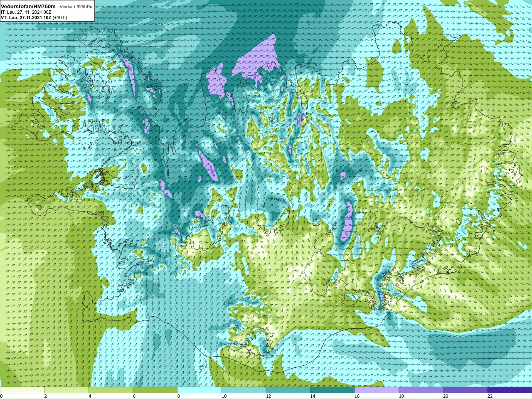Select the 18–20 medium purple legend swatch

coord(421,390)
